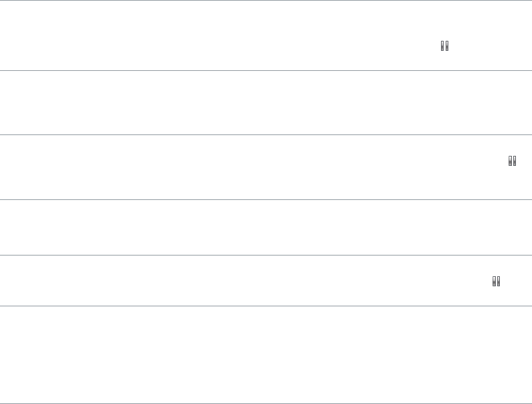Select the first empty row
Image resolution: width=532 pixels, height=404 pixels.
pos(201,35)
